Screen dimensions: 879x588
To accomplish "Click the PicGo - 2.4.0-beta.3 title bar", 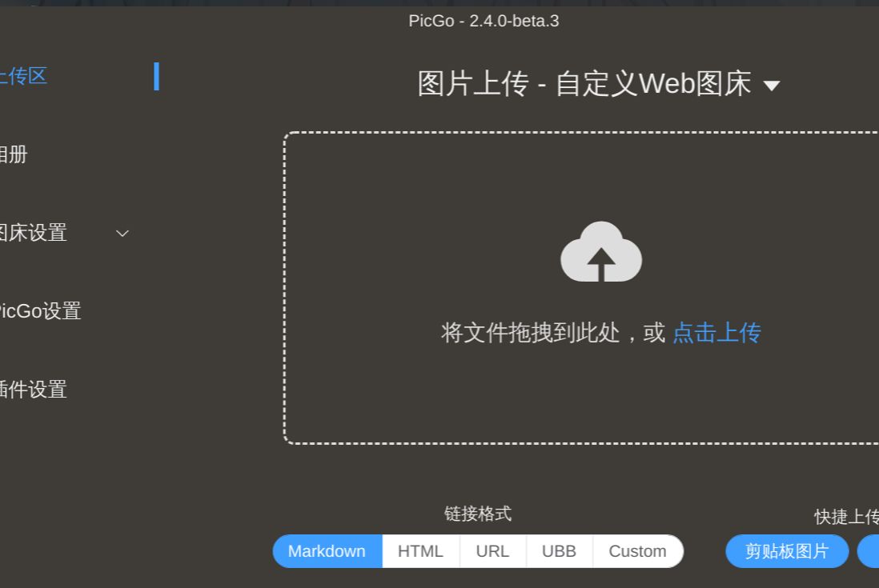I will pyautogui.click(x=484, y=21).
